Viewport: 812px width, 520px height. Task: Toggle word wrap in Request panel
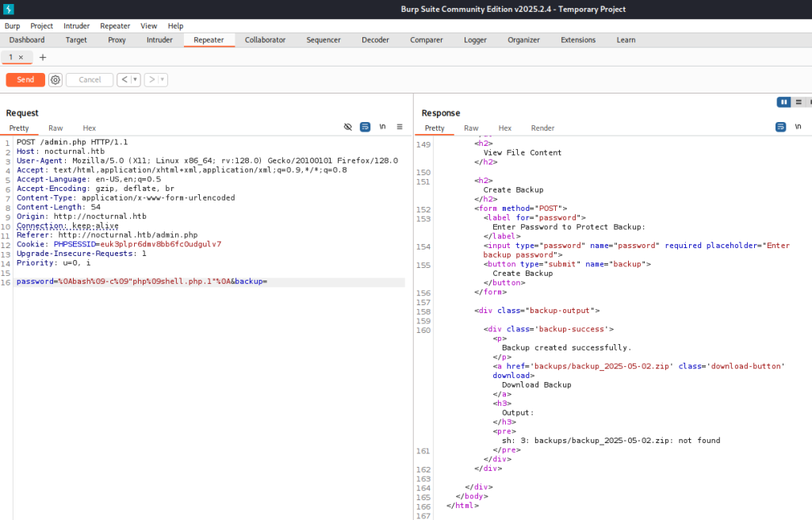point(365,127)
